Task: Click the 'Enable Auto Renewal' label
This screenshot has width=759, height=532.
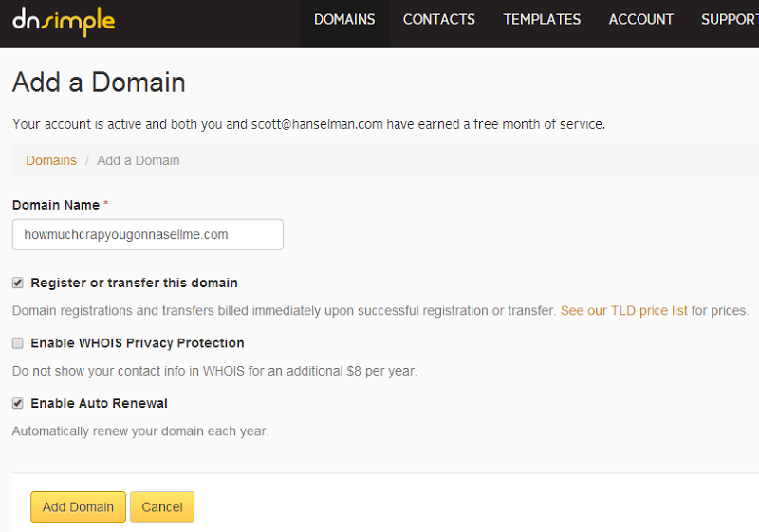Action: (x=100, y=403)
